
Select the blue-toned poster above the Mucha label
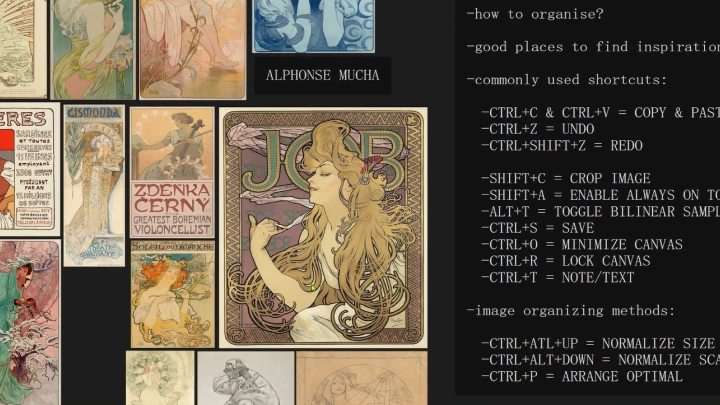pyautogui.click(x=314, y=26)
